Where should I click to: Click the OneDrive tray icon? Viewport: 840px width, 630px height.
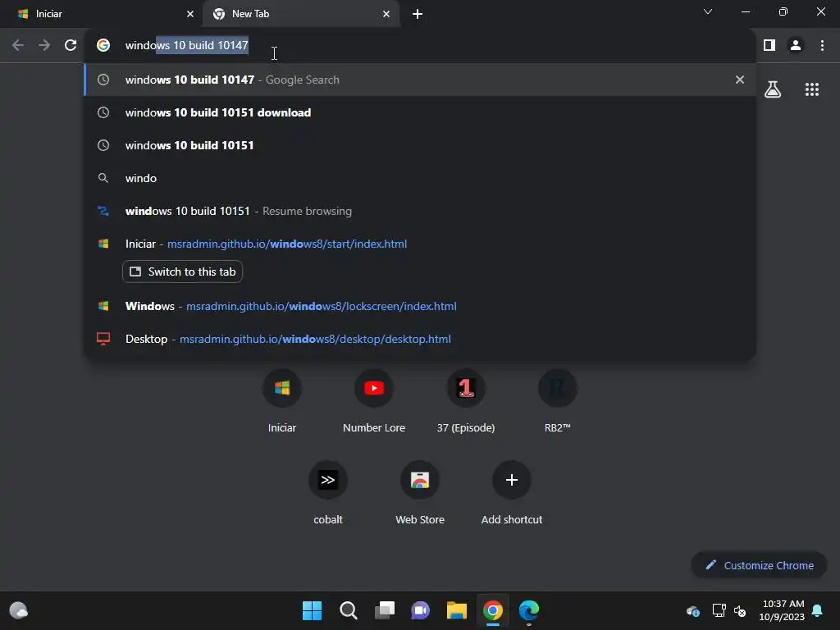click(x=692, y=610)
